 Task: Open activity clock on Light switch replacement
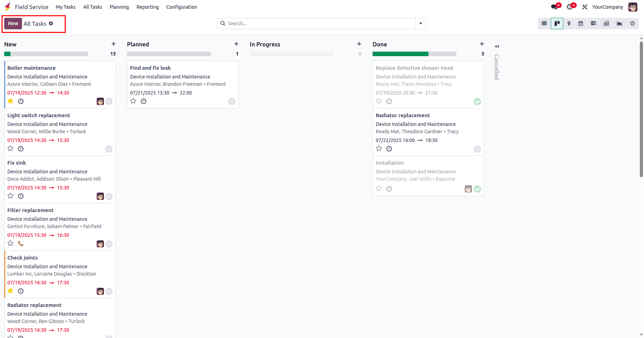point(21,149)
